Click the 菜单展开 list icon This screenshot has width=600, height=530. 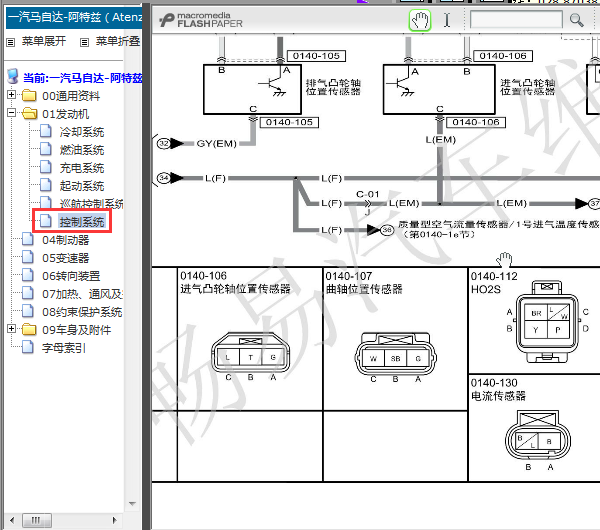[11, 42]
